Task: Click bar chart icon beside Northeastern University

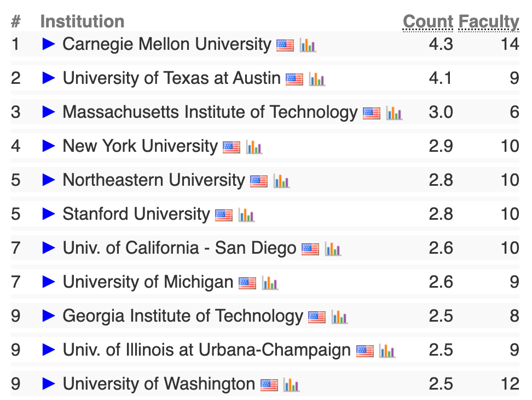Action: [x=281, y=181]
